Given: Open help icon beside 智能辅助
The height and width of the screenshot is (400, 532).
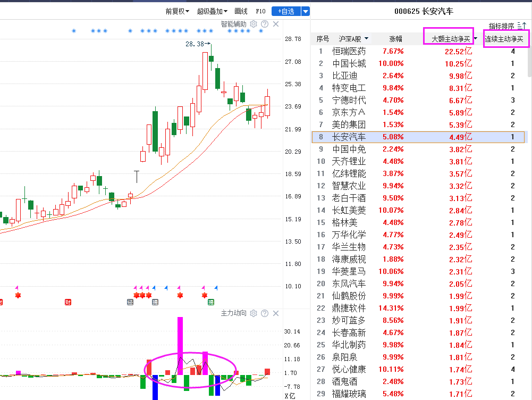Looking at the screenshot, I should [x=265, y=24].
